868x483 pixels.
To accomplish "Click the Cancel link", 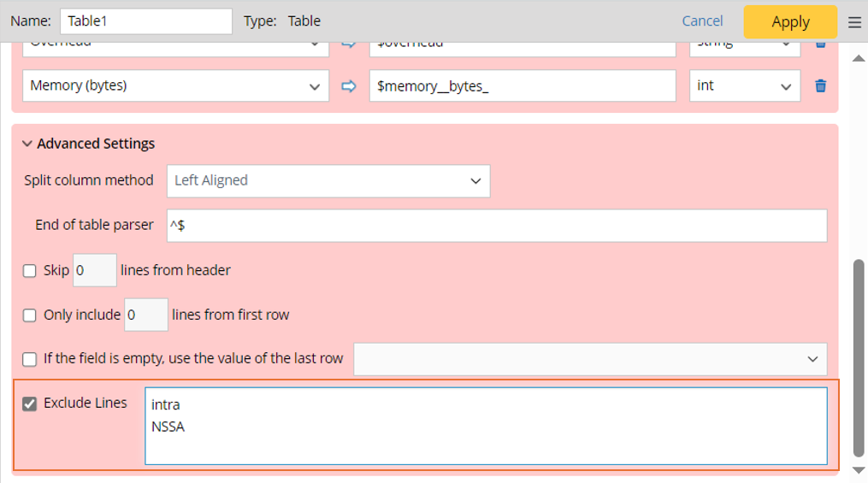I will (x=702, y=21).
